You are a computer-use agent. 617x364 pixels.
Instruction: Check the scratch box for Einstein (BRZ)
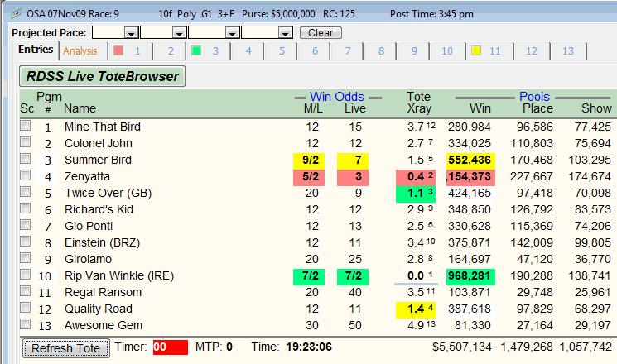pyautogui.click(x=26, y=241)
